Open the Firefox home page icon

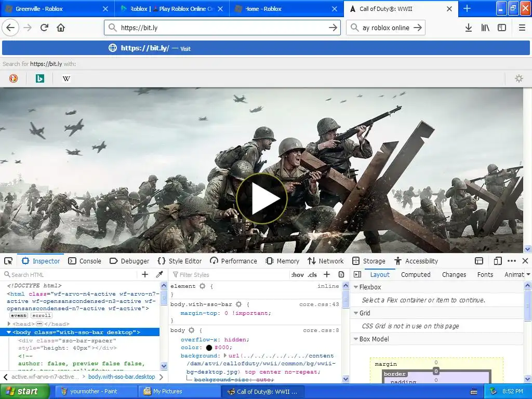tap(61, 28)
